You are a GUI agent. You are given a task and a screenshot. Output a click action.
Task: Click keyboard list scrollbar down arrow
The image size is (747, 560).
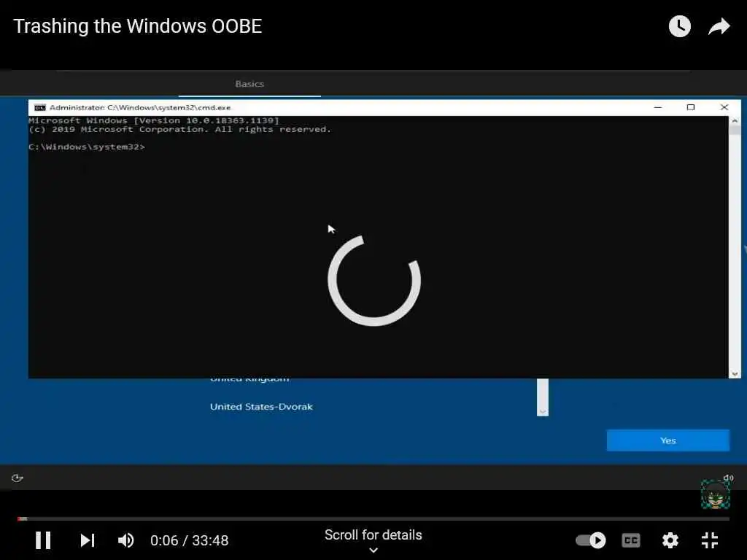click(x=543, y=411)
